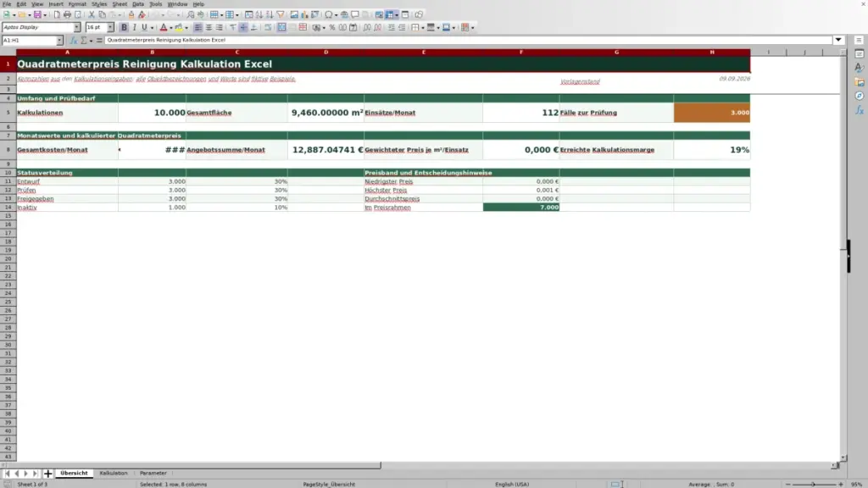Viewport: 868px width, 488px height.
Task: Click the Print icon
Action: 67,15
